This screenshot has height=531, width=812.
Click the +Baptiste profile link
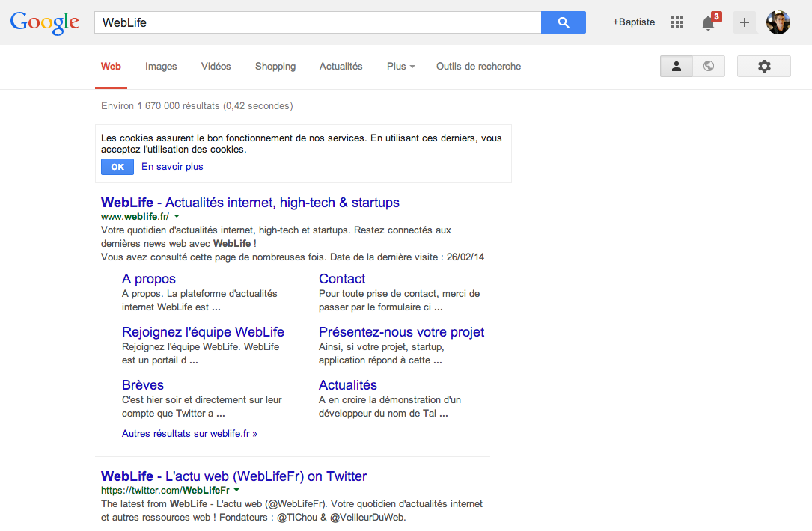point(634,22)
